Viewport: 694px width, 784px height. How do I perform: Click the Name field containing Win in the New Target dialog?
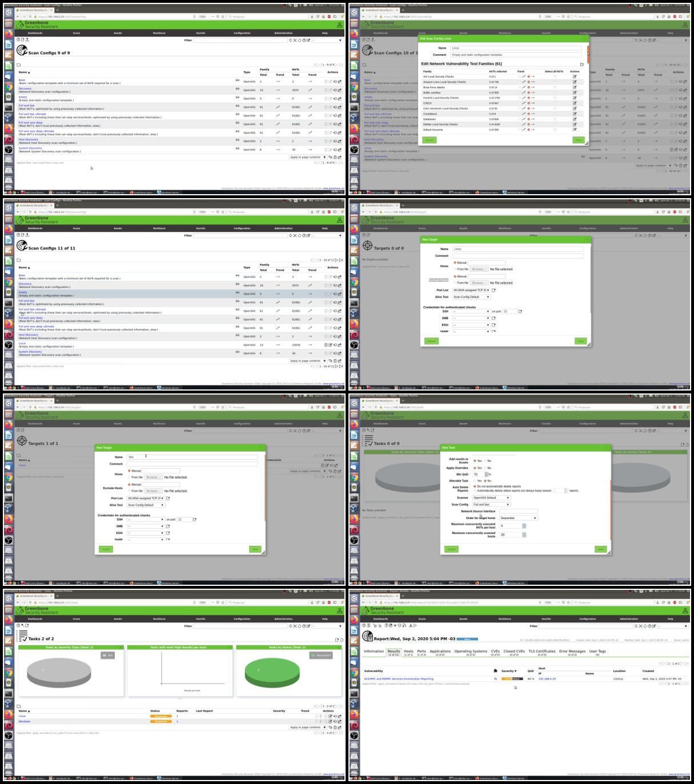(192, 457)
